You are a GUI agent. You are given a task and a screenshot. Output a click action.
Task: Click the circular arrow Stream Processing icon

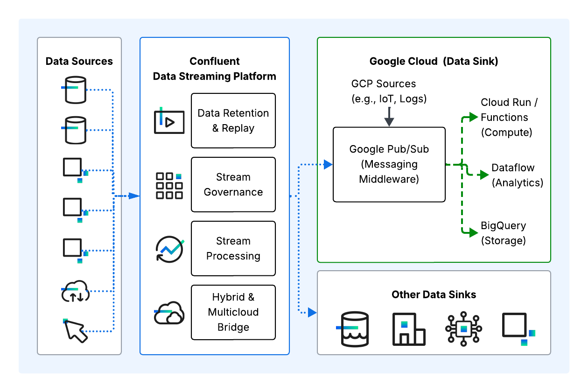tap(169, 248)
